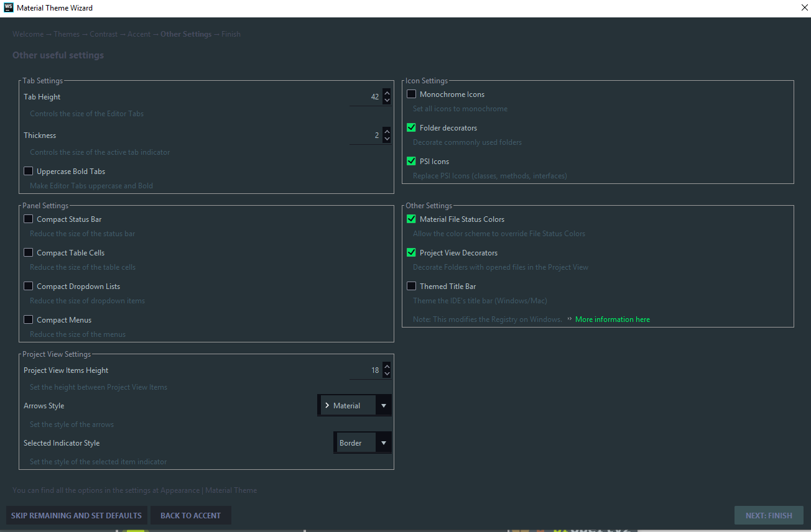Click the 'Set the style of the arrows' text
The height and width of the screenshot is (532, 811).
(x=72, y=424)
